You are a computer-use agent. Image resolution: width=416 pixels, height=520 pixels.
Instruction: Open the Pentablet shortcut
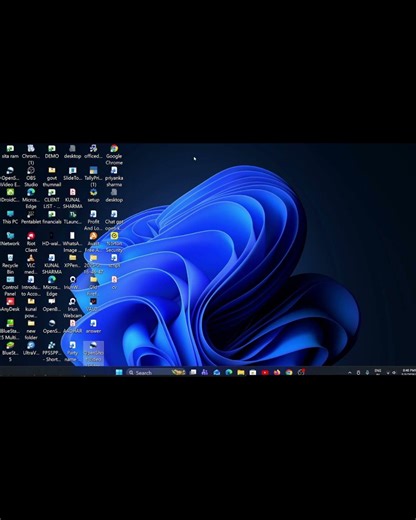tap(31, 217)
